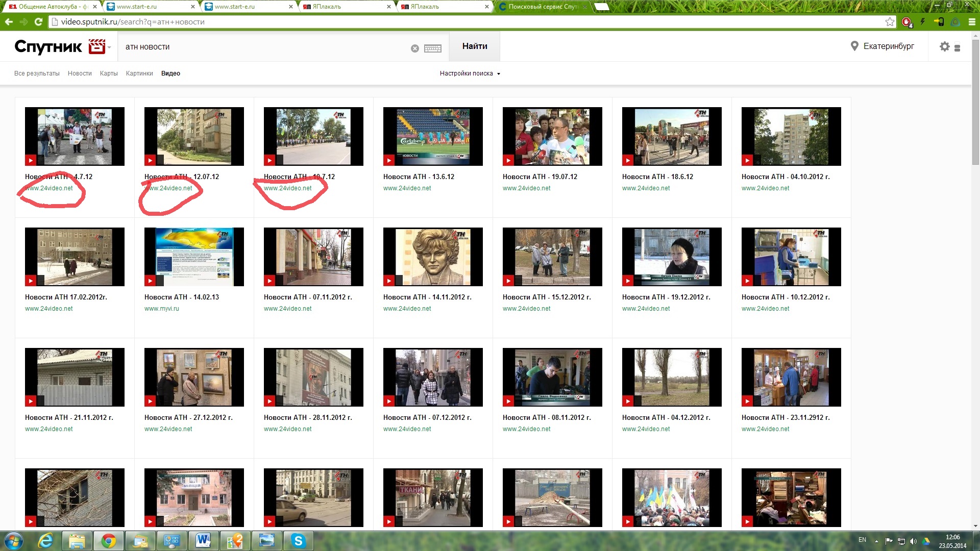Open the www.myvi.ru source link
This screenshot has height=551, width=980.
(161, 309)
